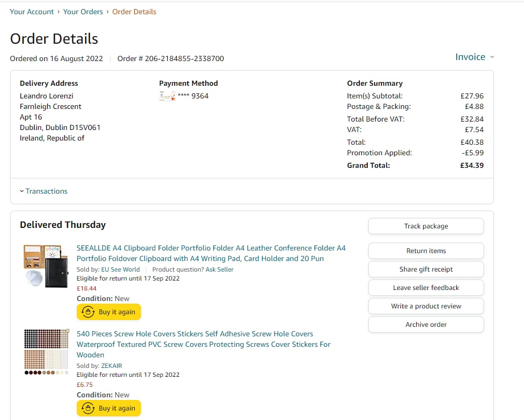Click Write a product review
The image size is (524, 420).
(426, 306)
